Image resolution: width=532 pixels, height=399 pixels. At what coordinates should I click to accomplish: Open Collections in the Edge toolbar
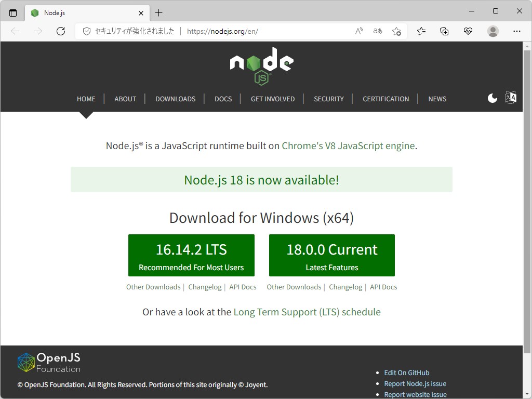[444, 31]
